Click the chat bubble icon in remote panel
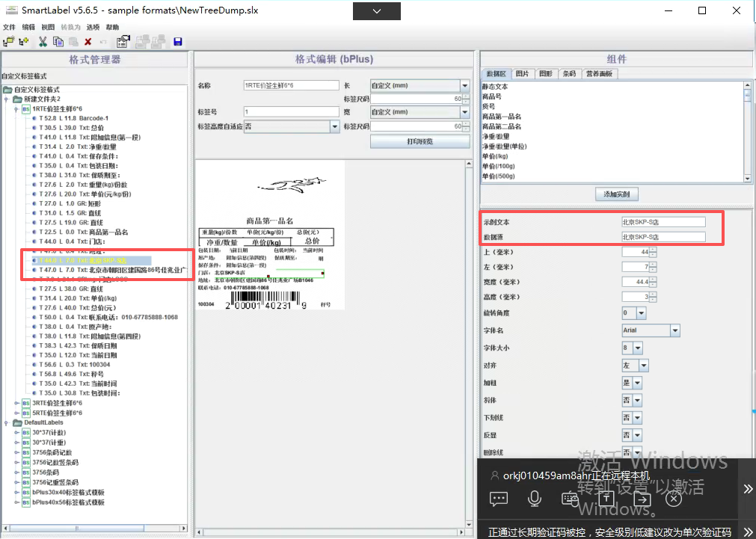Screen dimensions: 756x539 (499, 499)
